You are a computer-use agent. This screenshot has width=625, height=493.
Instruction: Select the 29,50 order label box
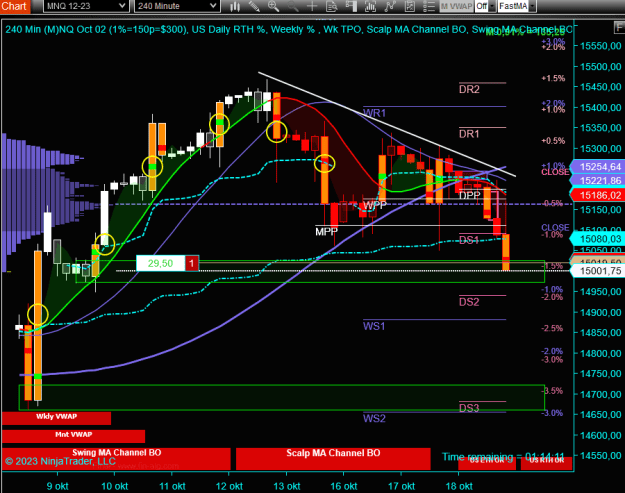(161, 263)
